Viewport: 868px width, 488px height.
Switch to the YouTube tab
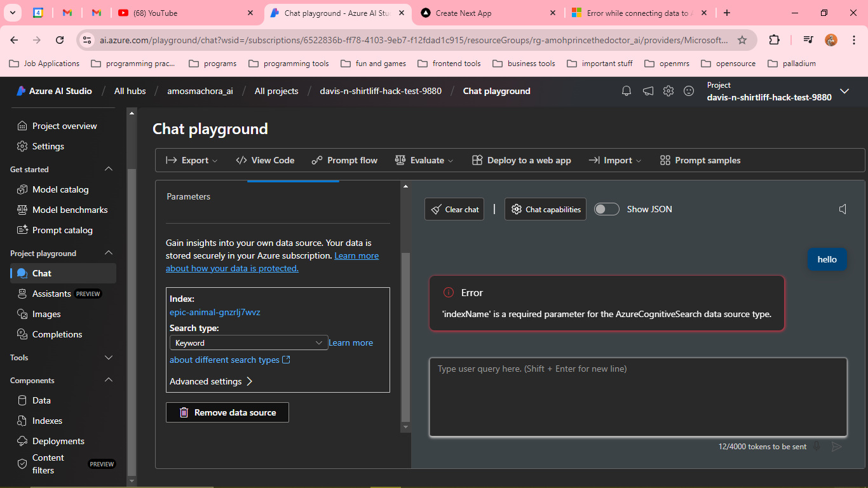coord(186,13)
